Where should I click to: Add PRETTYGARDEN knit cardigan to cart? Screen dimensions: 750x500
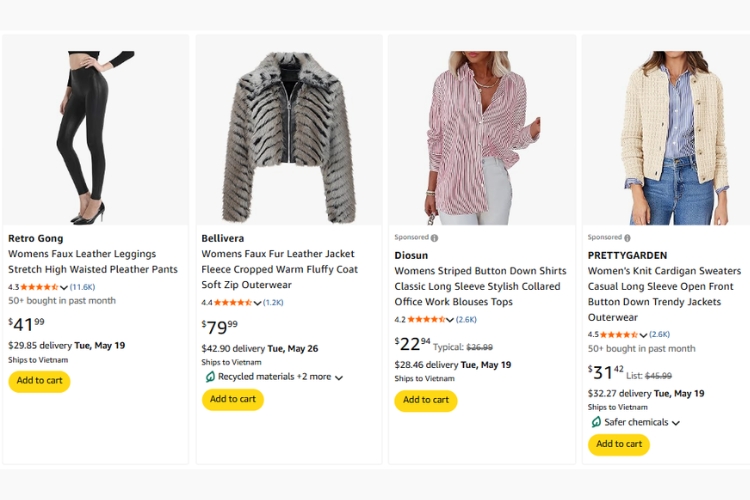point(619,445)
